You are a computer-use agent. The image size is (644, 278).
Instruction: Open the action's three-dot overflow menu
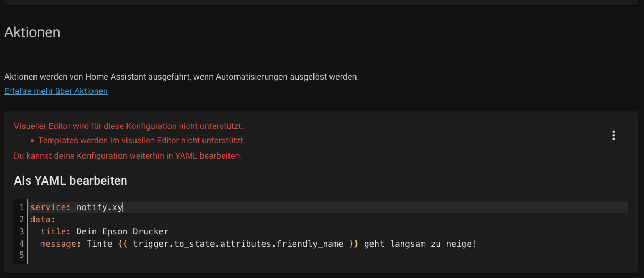613,135
